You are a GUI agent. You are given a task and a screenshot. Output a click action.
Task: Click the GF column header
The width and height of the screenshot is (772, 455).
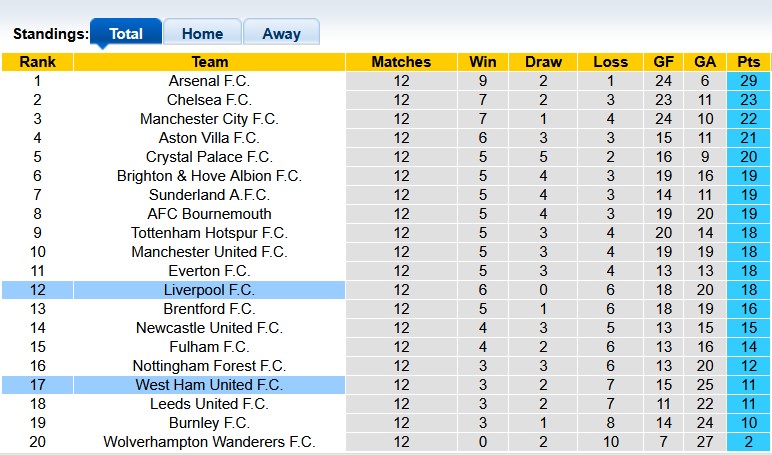(x=664, y=62)
